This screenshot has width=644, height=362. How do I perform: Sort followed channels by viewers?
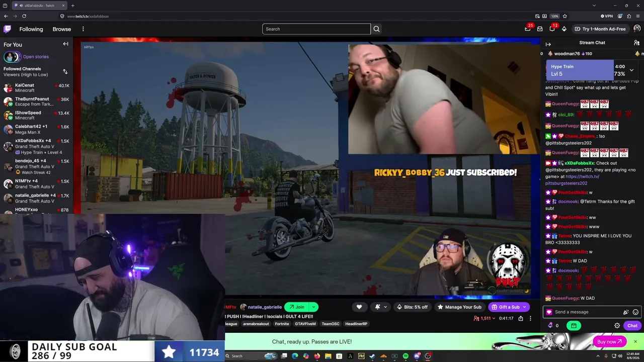(65, 71)
